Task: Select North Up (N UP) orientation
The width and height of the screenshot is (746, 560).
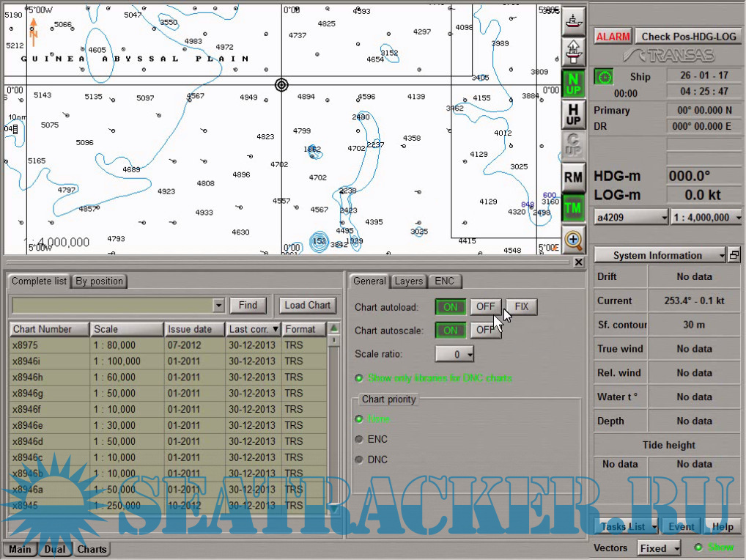Action: tap(574, 84)
